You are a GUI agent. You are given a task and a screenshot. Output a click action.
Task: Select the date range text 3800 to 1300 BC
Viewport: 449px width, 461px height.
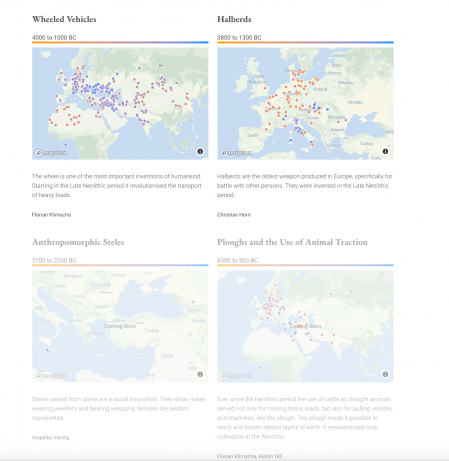tap(239, 38)
